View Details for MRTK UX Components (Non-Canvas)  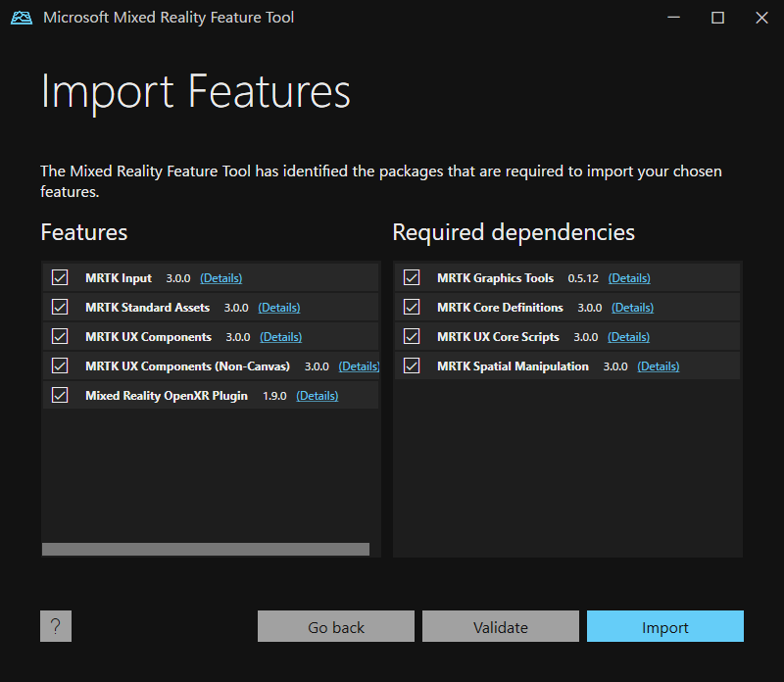tap(359, 366)
